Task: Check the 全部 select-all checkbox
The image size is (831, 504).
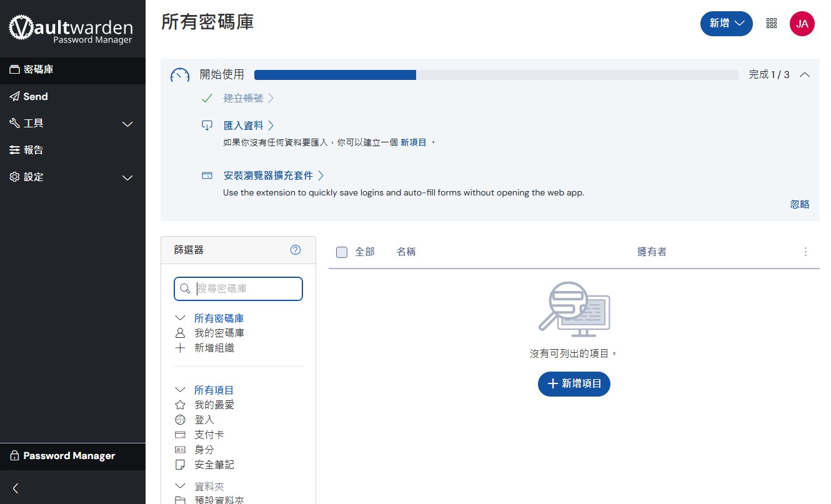Action: (x=342, y=252)
